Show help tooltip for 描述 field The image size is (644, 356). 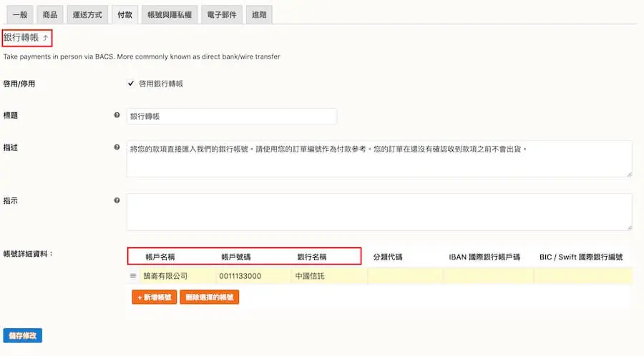tap(117, 147)
